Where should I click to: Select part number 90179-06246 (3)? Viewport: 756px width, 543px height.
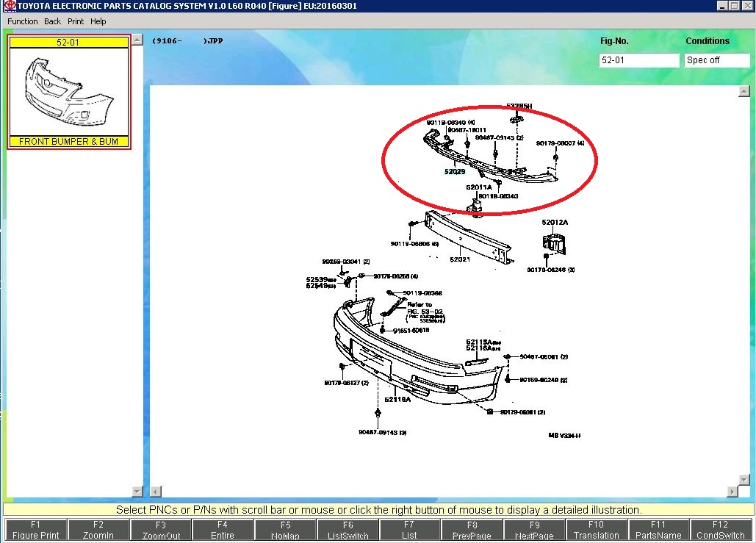(550, 270)
